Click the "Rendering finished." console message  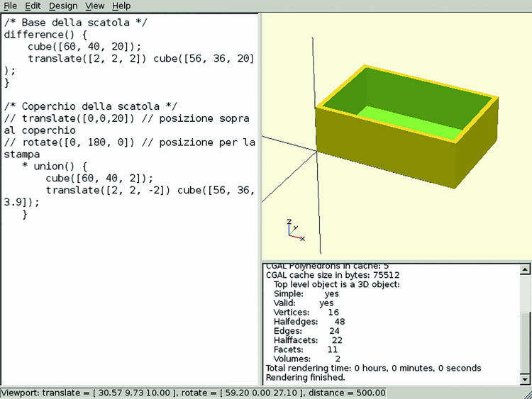click(x=305, y=377)
